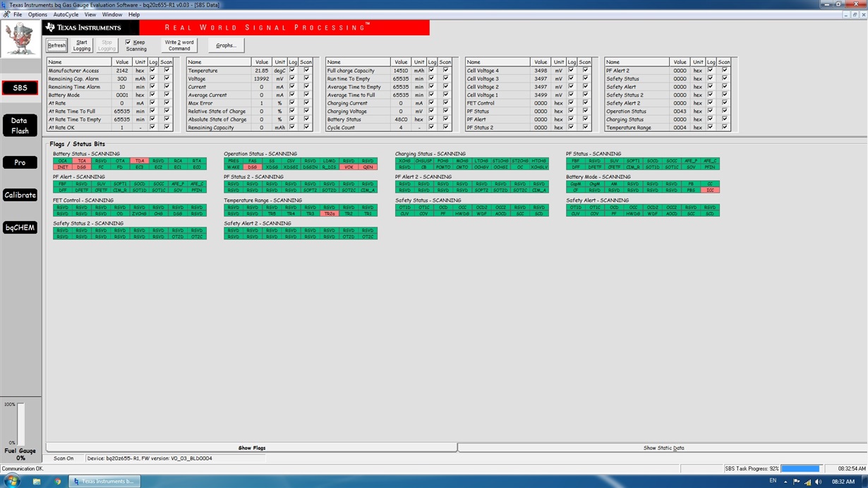Click the app icon in menu bar
Image resolution: width=868 pixels, height=488 pixels.
[5, 14]
